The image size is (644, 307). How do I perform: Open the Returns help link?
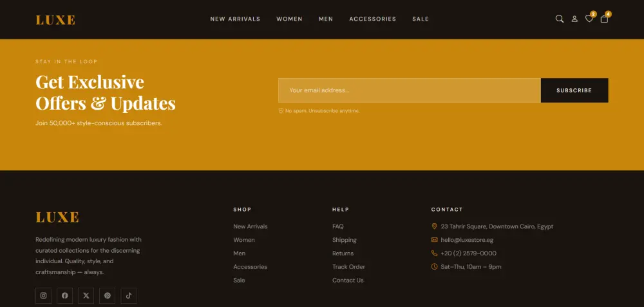[x=343, y=253]
